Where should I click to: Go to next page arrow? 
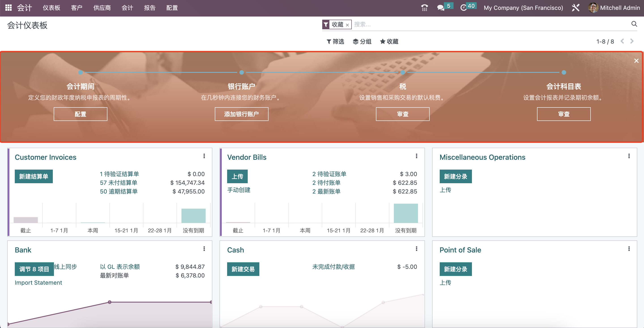click(632, 41)
